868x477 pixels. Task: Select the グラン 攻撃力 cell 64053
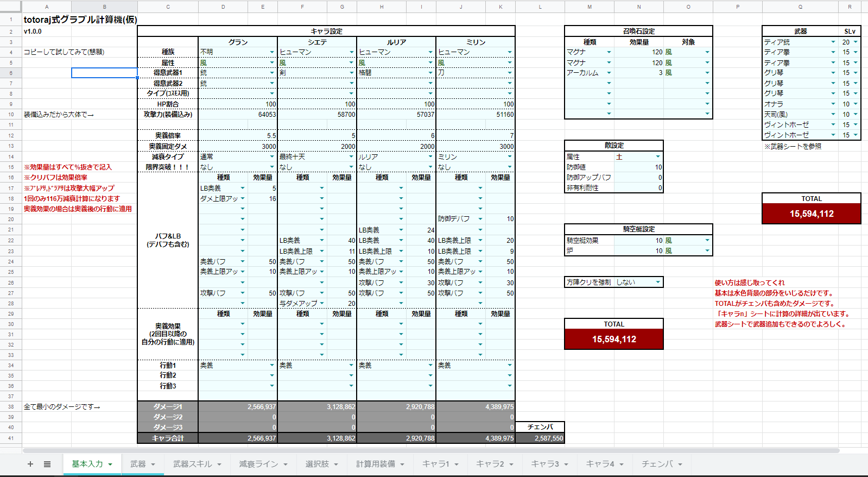point(238,115)
